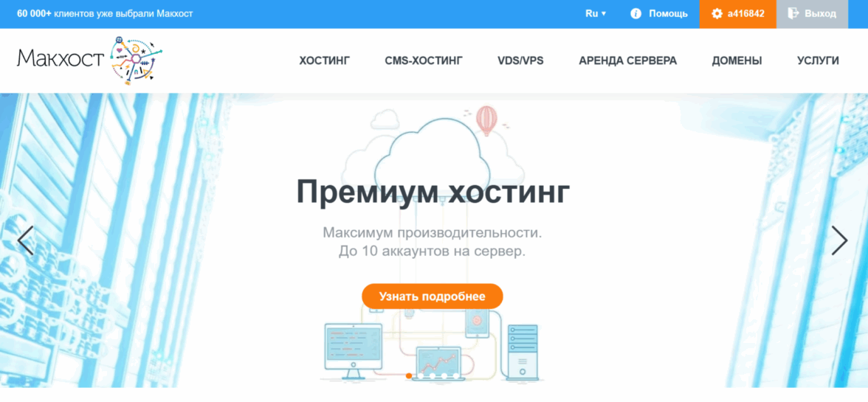Open the a416842 account button
The height and width of the screenshot is (402, 868).
click(738, 14)
